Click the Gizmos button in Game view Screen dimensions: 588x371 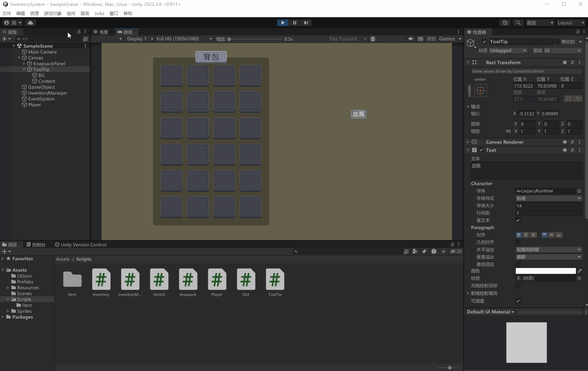448,38
